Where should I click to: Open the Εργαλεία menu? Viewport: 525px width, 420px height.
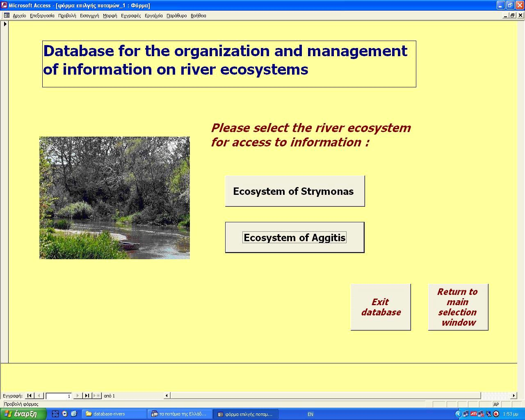pos(154,16)
